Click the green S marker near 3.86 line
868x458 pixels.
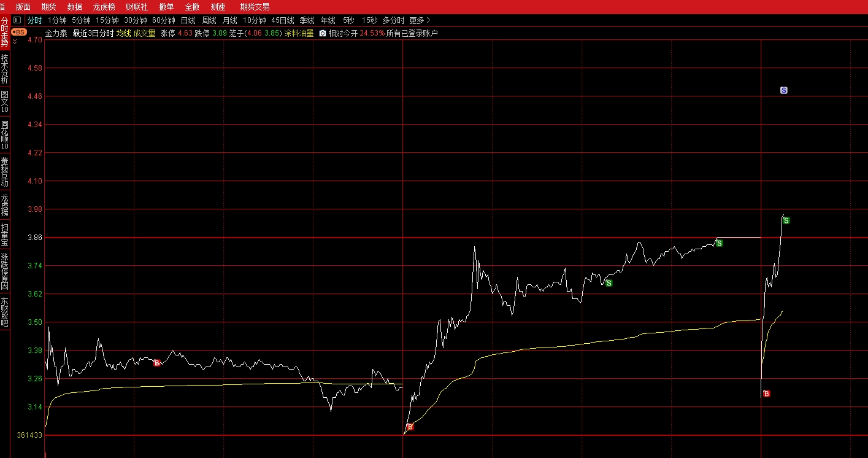pos(719,243)
